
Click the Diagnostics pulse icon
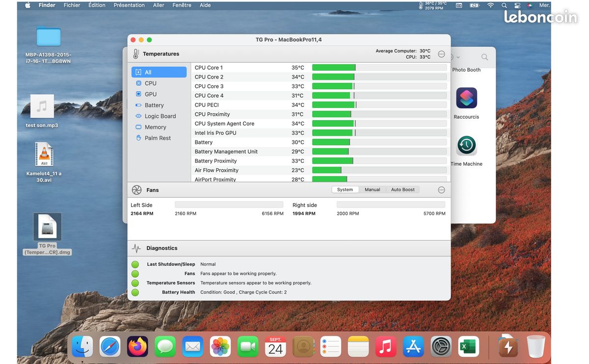(136, 248)
